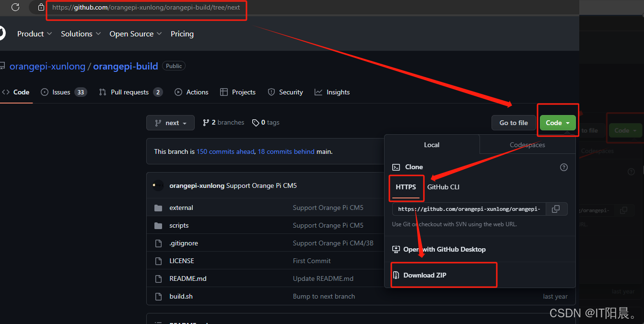
Task: Choose Open with GitHub Desktop
Action: click(439, 249)
